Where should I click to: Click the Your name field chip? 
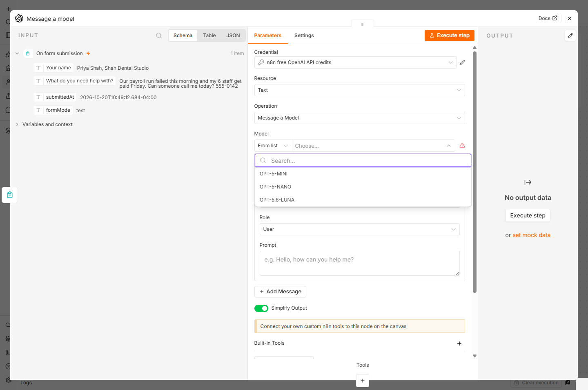pos(53,68)
